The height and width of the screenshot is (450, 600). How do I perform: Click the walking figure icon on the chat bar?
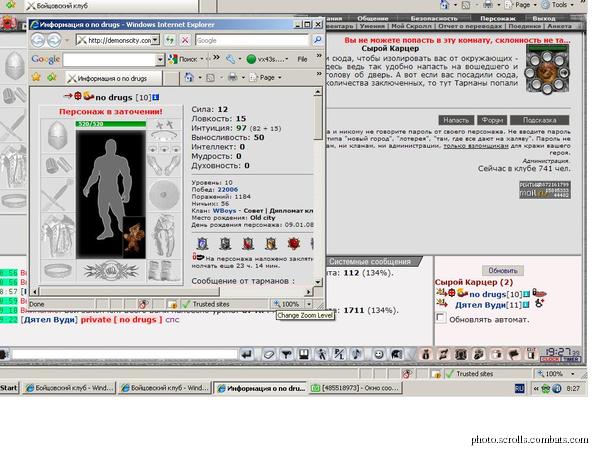click(321, 354)
